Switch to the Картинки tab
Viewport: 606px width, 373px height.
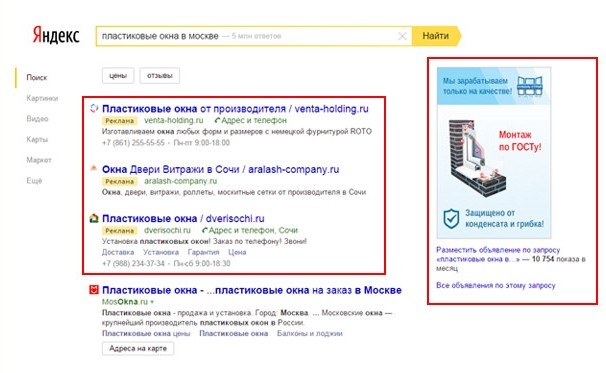point(42,98)
